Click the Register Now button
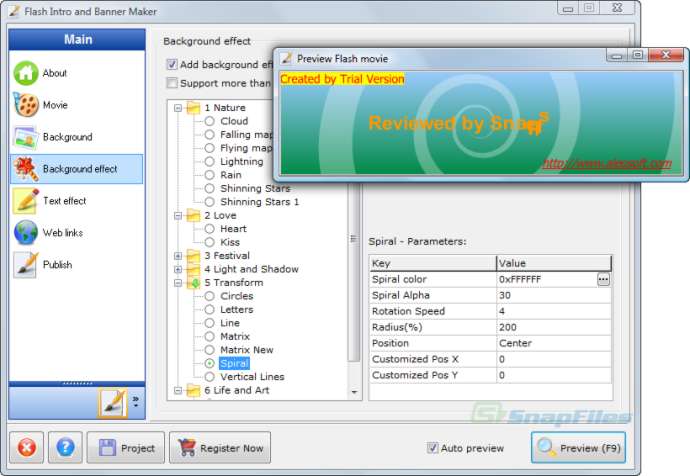 [x=220, y=448]
